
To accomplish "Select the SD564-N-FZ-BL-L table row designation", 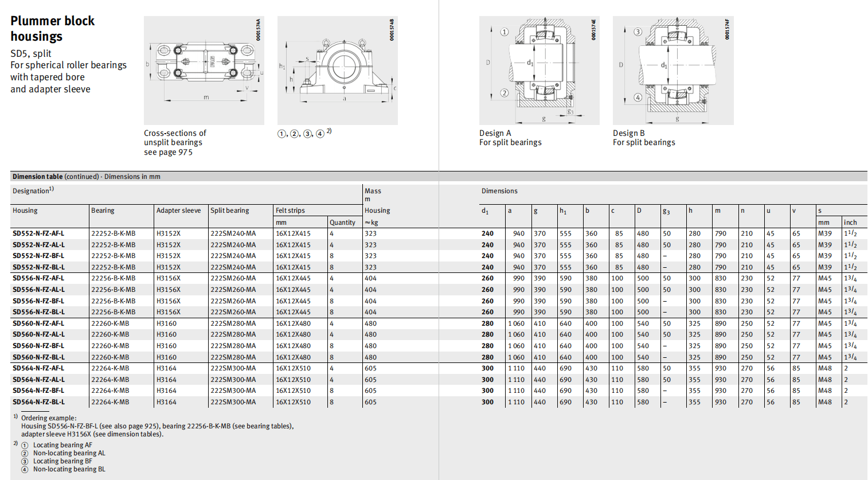I will coord(38,403).
